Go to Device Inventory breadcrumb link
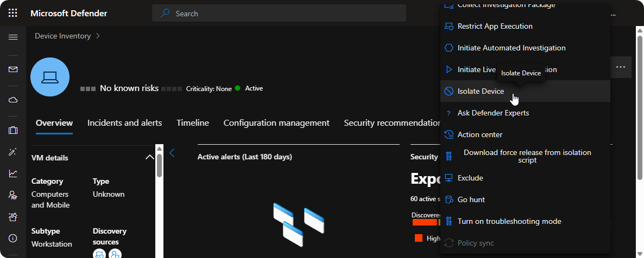The width and height of the screenshot is (644, 258). coord(62,36)
